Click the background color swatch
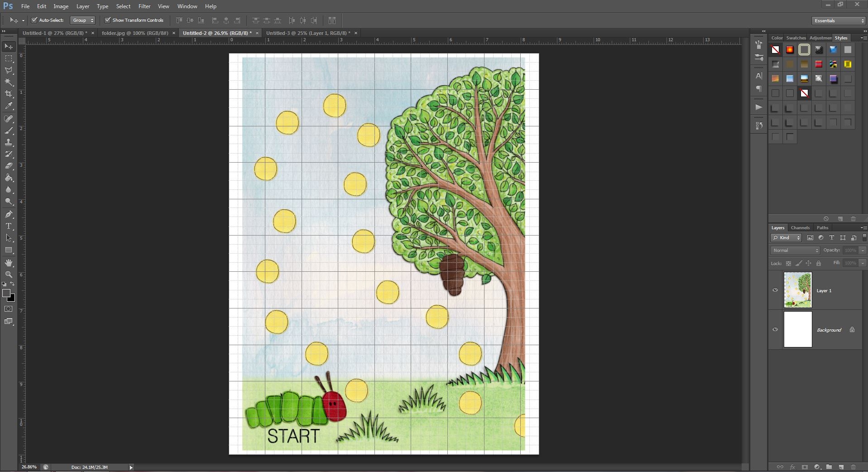868x472 pixels. point(12,299)
